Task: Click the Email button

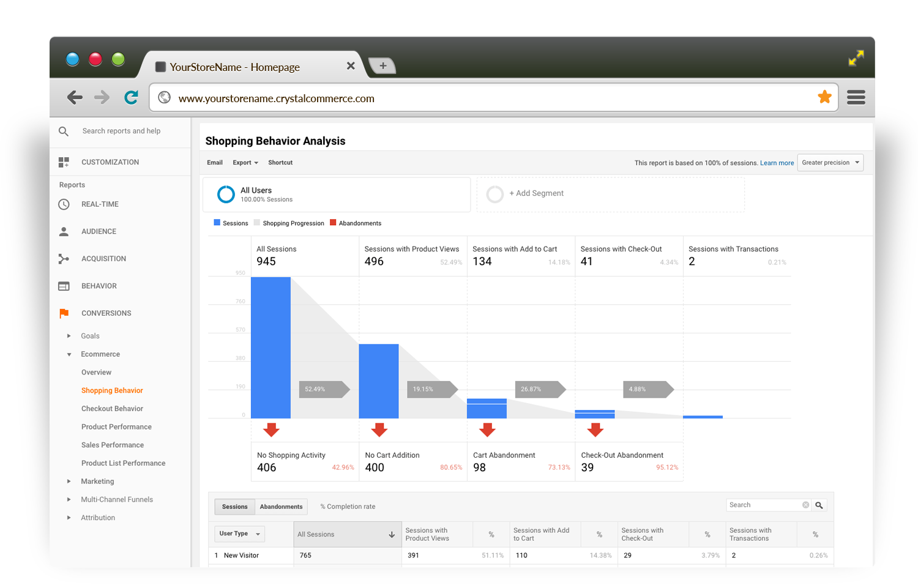Action: [214, 163]
